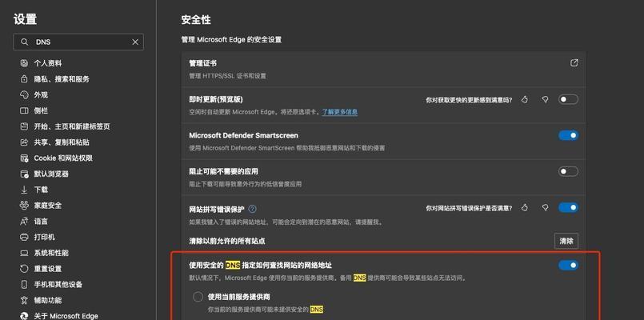Click the 侧栏 sidebar icon
The height and width of the screenshot is (320, 644).
(x=24, y=110)
